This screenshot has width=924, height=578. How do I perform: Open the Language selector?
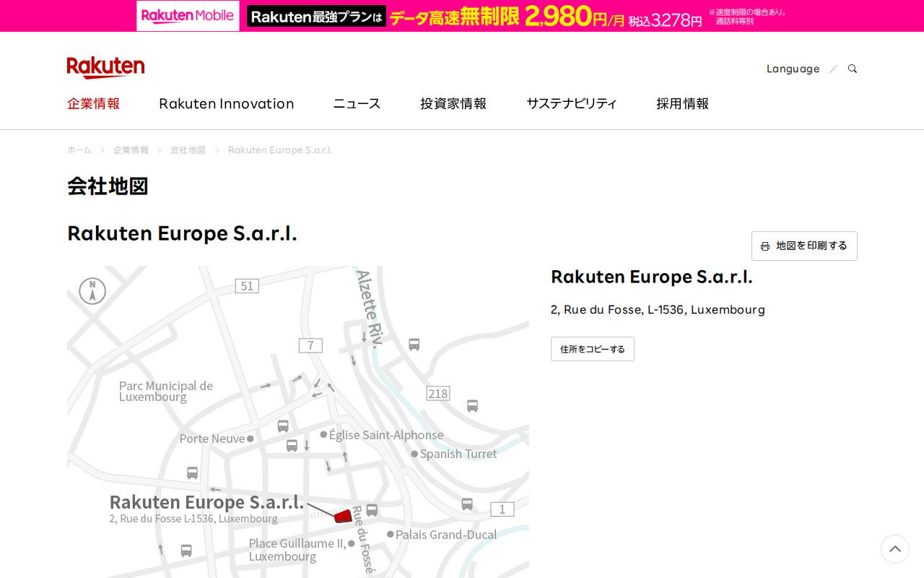(793, 69)
